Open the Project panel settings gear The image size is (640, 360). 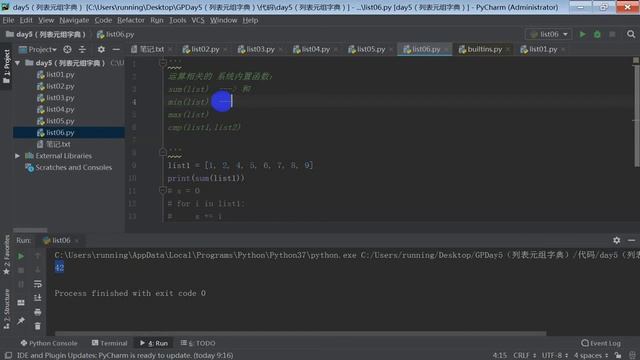[x=101, y=49]
